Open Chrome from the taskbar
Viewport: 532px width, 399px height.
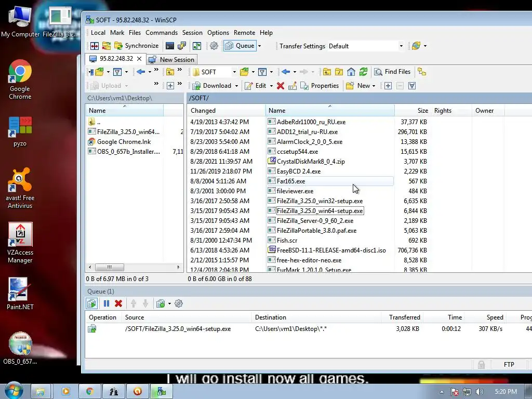[89, 392]
